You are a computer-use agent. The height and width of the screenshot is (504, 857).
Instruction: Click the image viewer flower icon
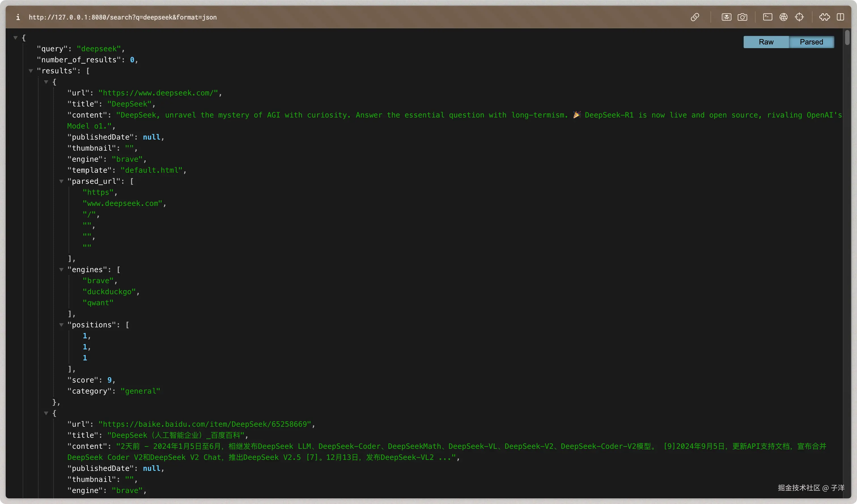point(726,17)
